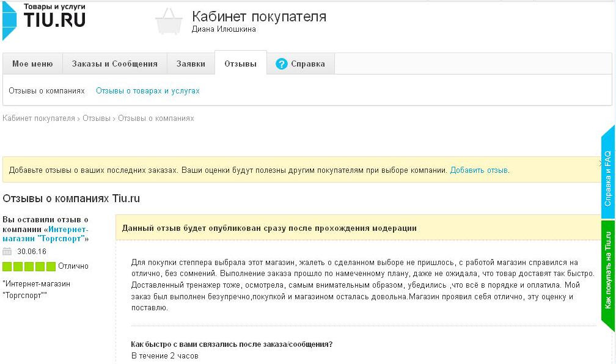The height and width of the screenshot is (364, 616).
Task: Switch to Заказы и Сообщения tab
Action: click(115, 64)
